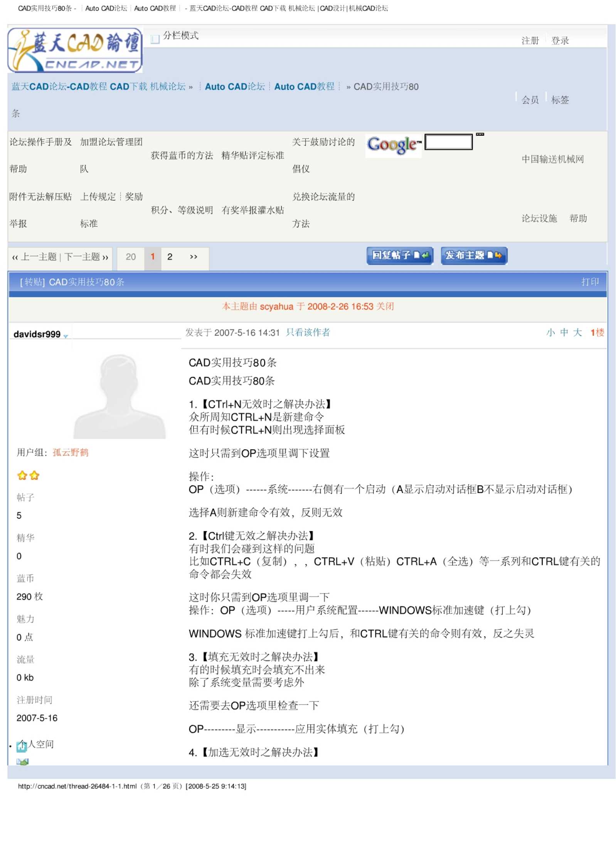Open 积分、等级说明 link
616x866 pixels.
coord(182,210)
